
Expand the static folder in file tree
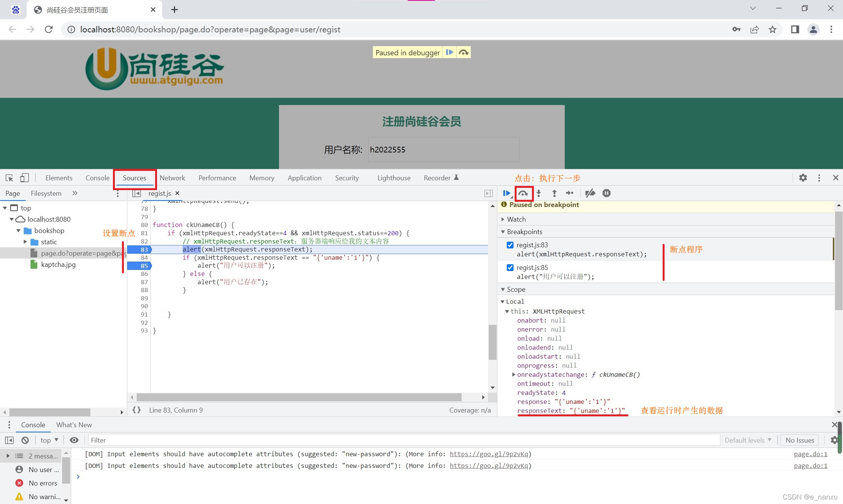click(x=25, y=242)
